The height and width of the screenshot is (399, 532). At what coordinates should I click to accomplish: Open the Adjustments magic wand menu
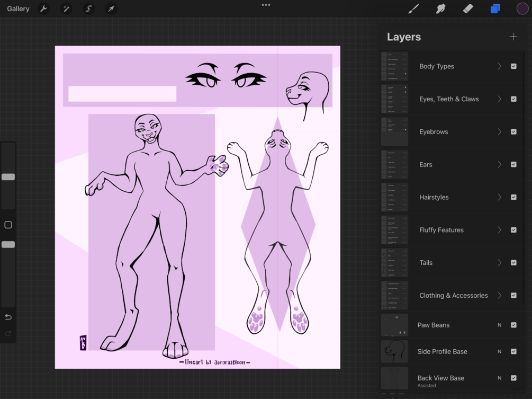pyautogui.click(x=66, y=8)
